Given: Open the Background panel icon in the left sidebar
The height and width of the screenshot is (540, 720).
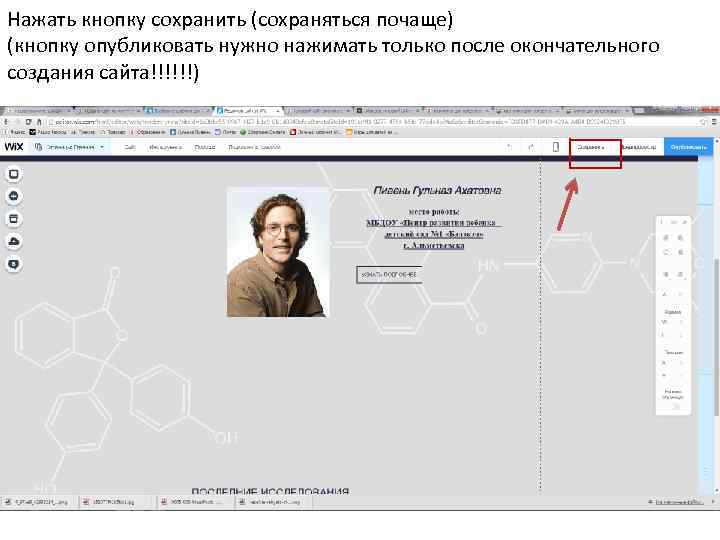Looking at the screenshot, I should pyautogui.click(x=14, y=174).
